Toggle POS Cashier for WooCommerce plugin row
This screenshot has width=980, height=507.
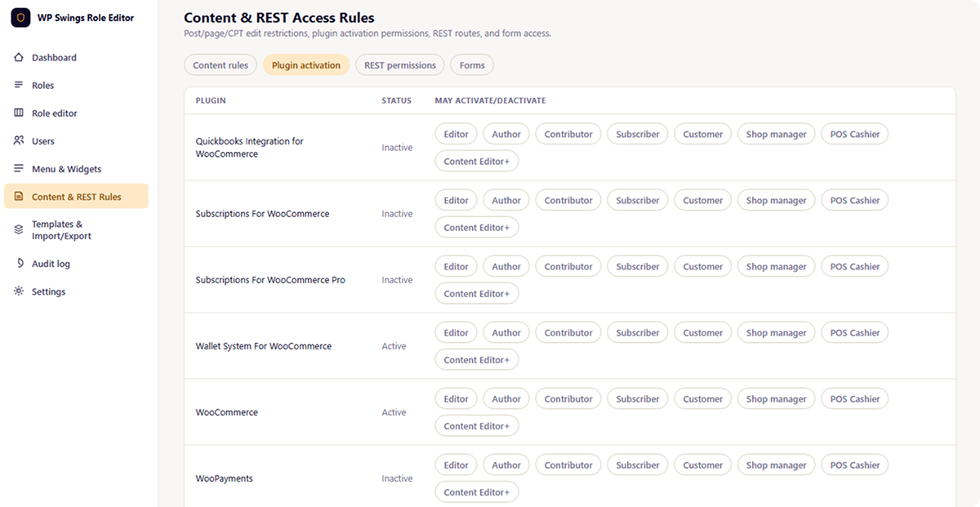[855, 398]
